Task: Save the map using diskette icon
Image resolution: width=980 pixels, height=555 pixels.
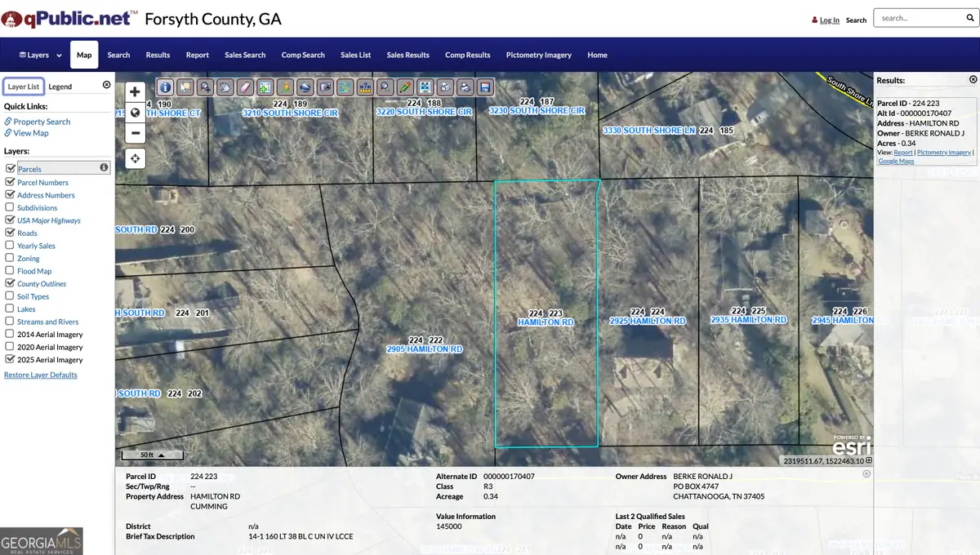Action: 484,87
